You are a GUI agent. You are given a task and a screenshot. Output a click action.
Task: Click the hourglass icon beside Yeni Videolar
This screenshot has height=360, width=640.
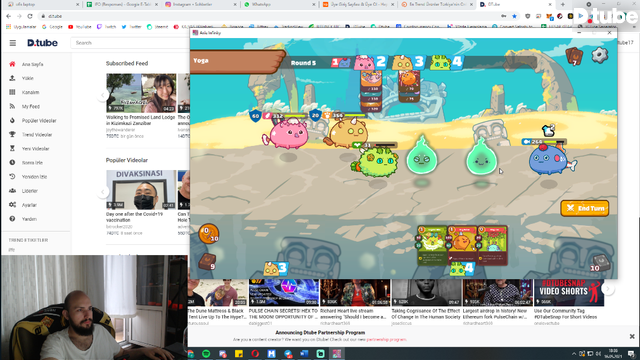click(12, 149)
